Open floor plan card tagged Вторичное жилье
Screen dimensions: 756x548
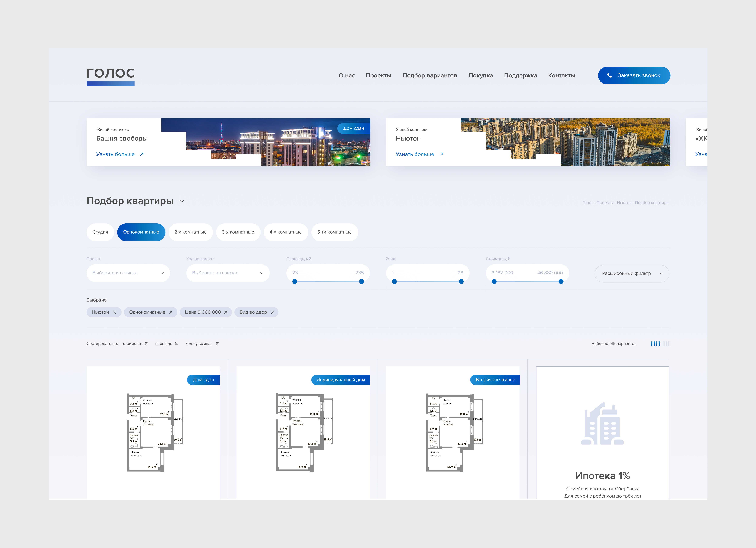coord(453,433)
